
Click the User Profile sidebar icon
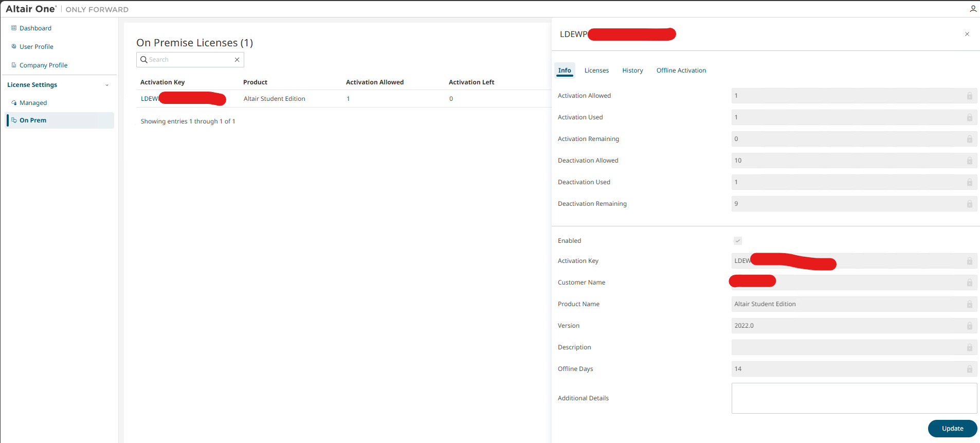[14, 46]
